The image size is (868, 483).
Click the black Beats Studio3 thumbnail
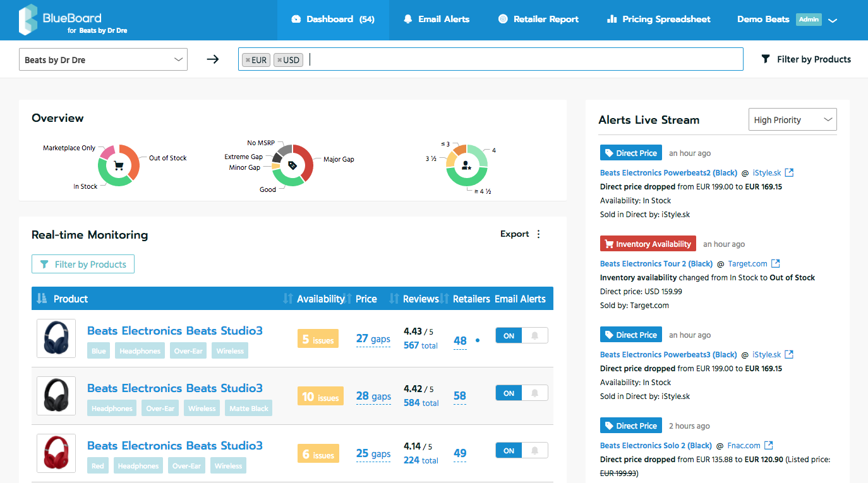pos(56,396)
